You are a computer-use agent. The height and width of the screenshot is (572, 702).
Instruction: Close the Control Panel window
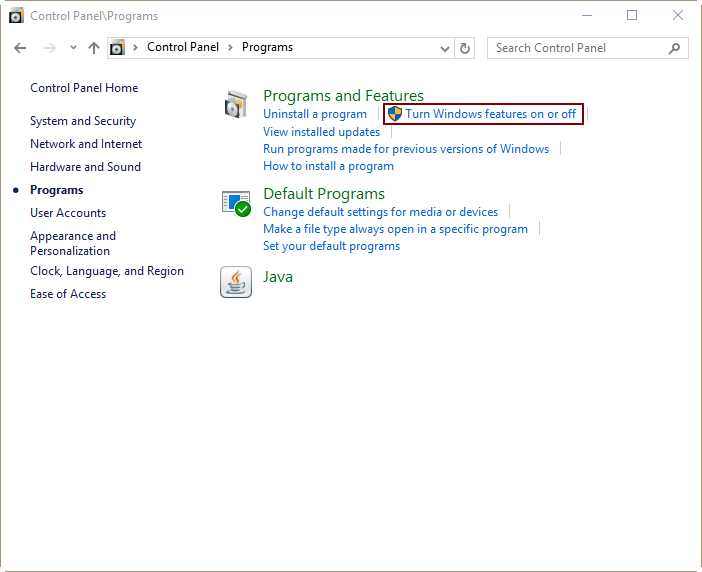coord(677,15)
